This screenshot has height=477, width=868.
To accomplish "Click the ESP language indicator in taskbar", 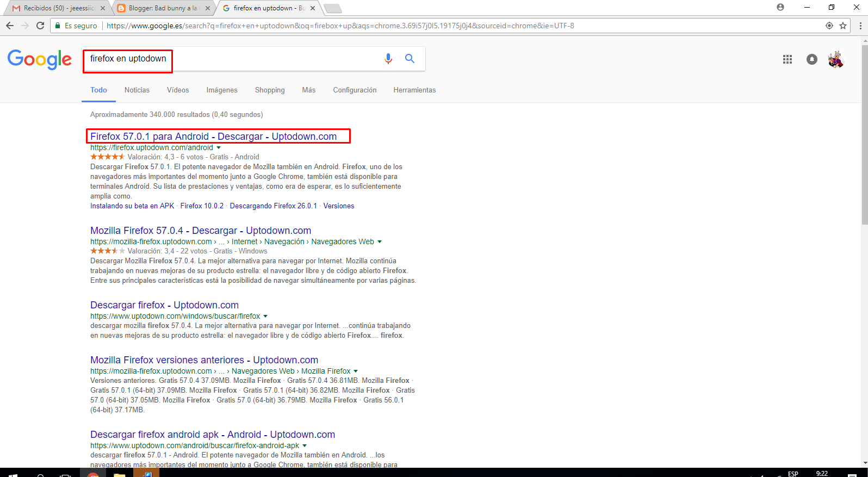I will 793,474.
